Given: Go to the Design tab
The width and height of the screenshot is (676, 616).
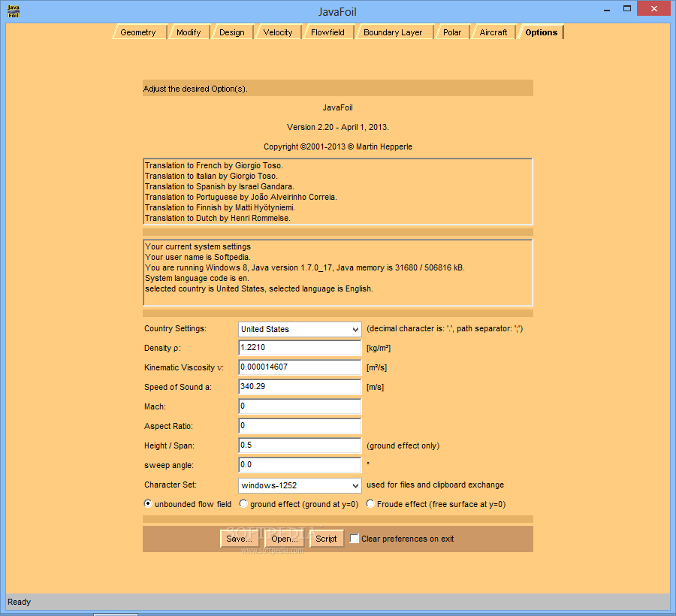Looking at the screenshot, I should [232, 32].
